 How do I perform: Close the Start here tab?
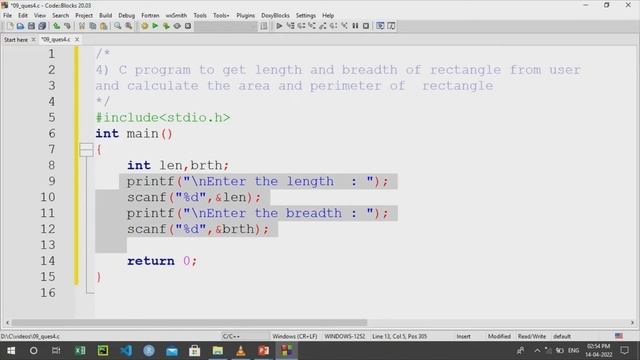(33, 40)
